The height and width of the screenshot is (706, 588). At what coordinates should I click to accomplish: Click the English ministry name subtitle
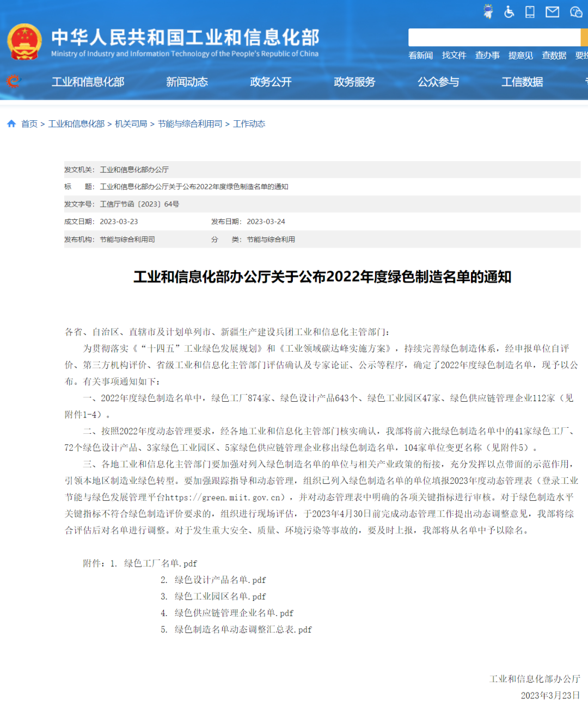tap(185, 54)
